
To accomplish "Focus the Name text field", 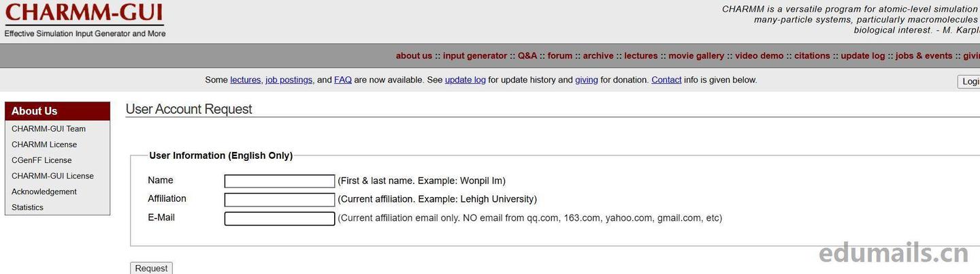I will coord(280,181).
